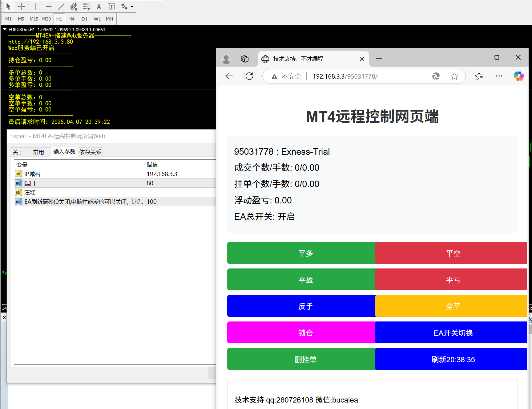Focus the address bar URL 192.168.3.3/95031778/
Viewport: 532px width, 409px height.
click(345, 76)
